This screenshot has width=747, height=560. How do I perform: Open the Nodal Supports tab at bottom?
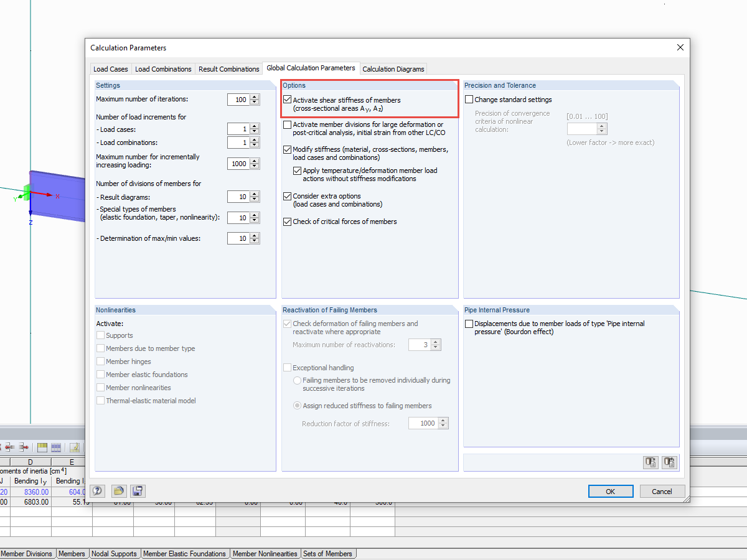(115, 553)
